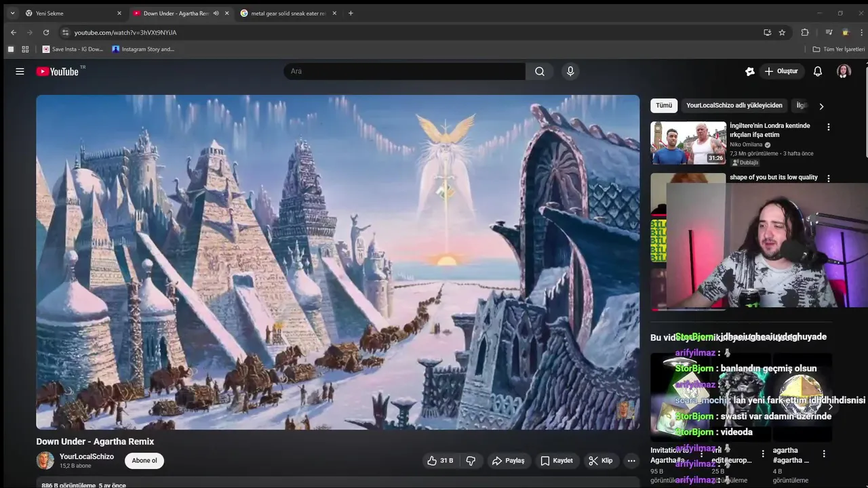Open more actions ellipsis under video
The image size is (868, 488).
(631, 461)
